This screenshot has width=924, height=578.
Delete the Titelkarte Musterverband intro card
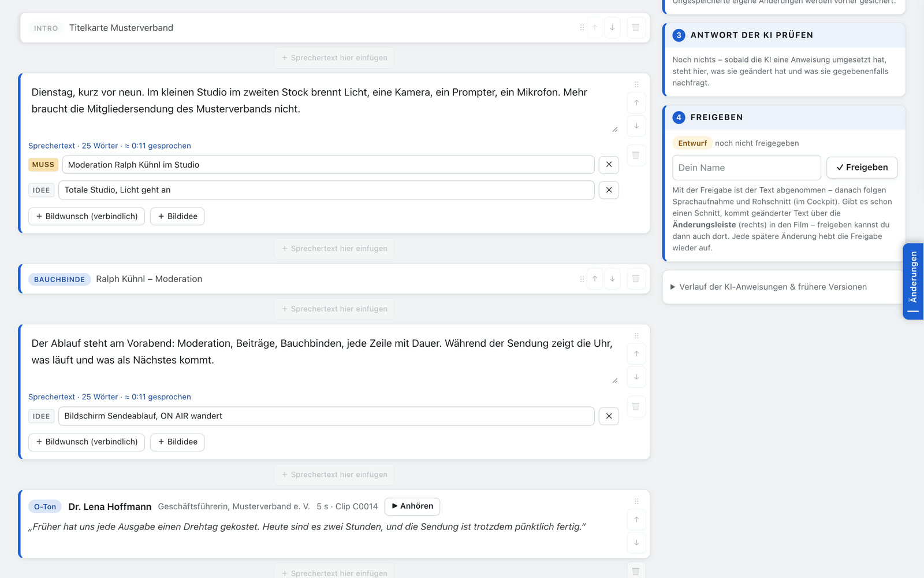(x=636, y=28)
